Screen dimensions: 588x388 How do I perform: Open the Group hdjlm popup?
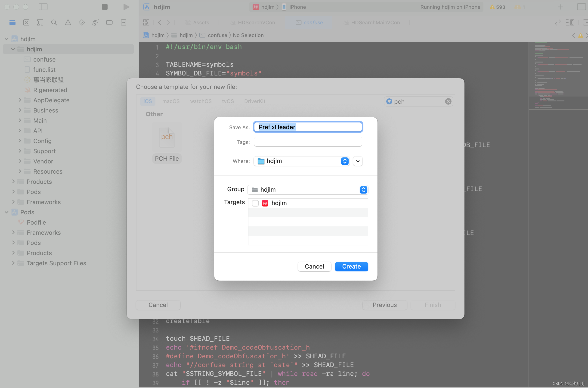(x=308, y=190)
